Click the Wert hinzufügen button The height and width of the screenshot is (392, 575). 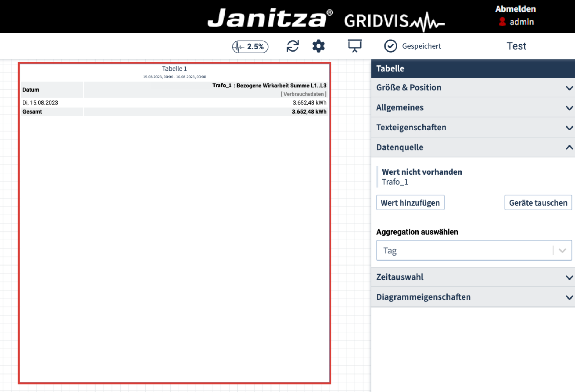point(410,203)
